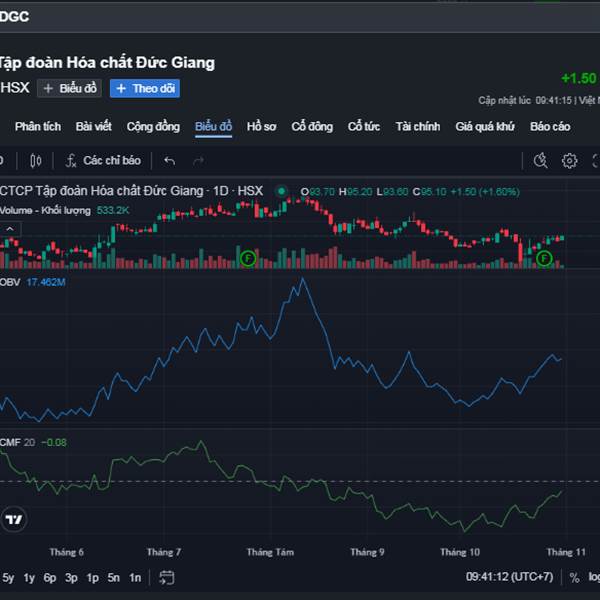Toggle the green market status dot
600x600 pixels.
pyautogui.click(x=282, y=191)
